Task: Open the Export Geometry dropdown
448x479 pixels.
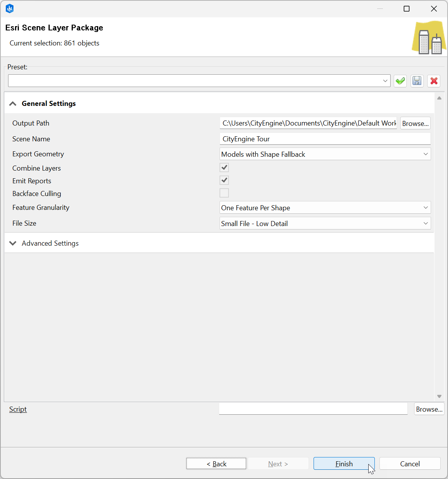Action: [325, 154]
